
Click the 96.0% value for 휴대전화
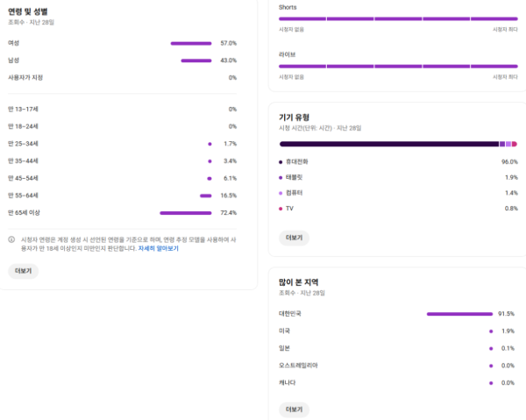point(509,161)
